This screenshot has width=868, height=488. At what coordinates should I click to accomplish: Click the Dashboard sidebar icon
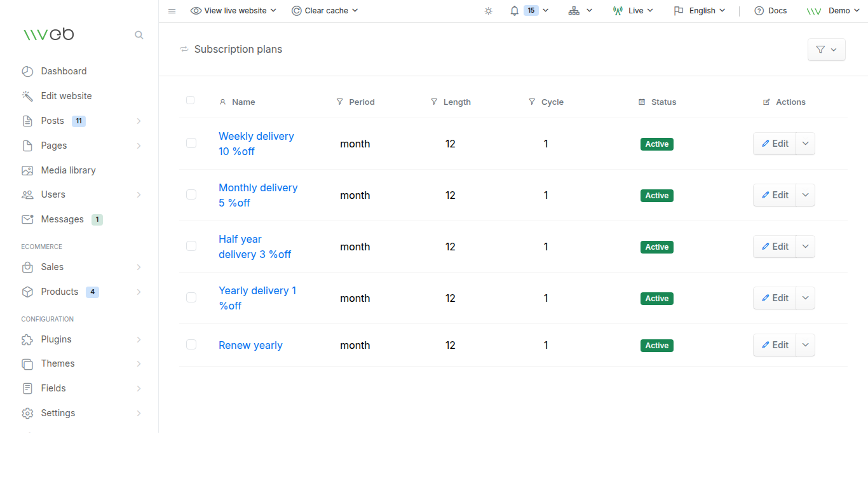point(27,71)
